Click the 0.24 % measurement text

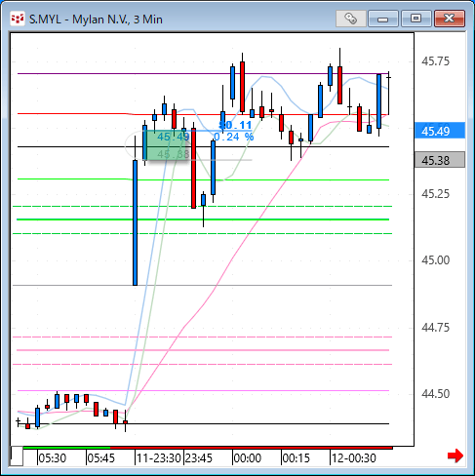pos(233,137)
